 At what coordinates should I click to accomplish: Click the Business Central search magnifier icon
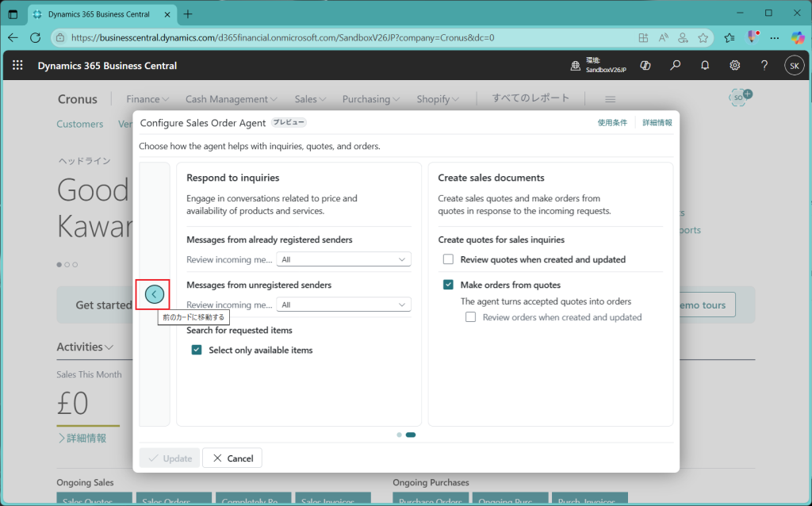coord(676,66)
